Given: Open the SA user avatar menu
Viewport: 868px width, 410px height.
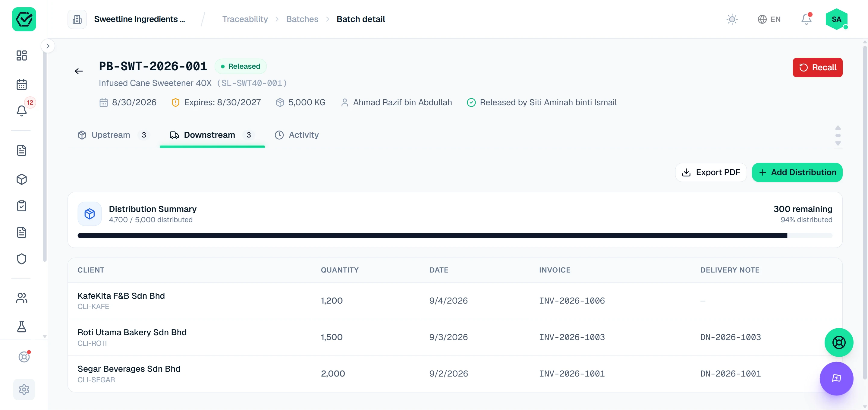Looking at the screenshot, I should pyautogui.click(x=836, y=19).
